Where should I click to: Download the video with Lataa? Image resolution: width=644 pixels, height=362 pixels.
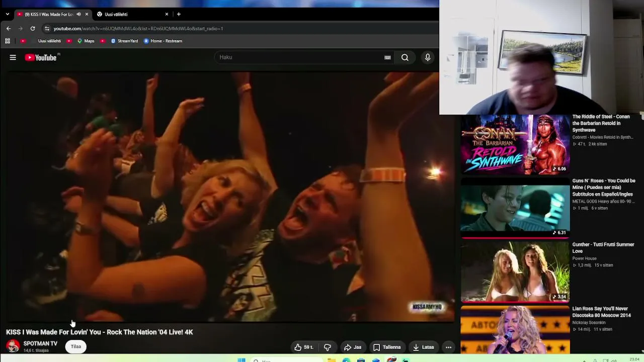pyautogui.click(x=423, y=347)
